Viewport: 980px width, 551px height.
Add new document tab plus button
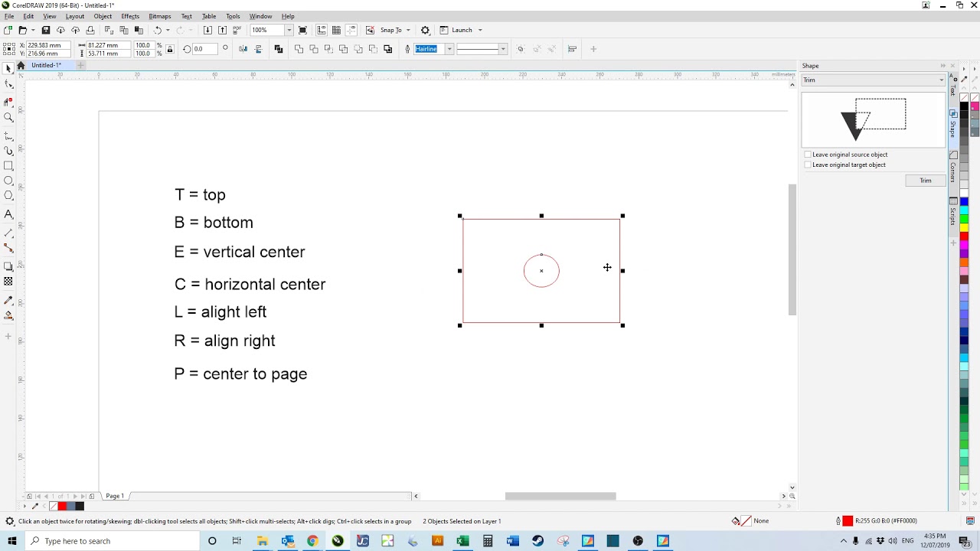[80, 65]
